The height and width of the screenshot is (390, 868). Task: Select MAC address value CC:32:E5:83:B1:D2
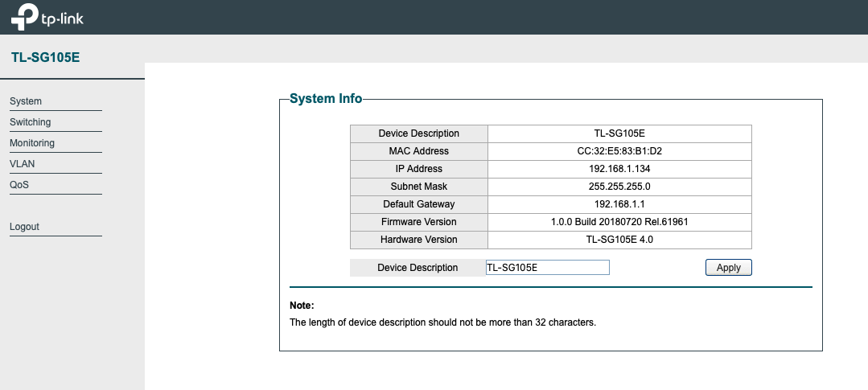619,151
